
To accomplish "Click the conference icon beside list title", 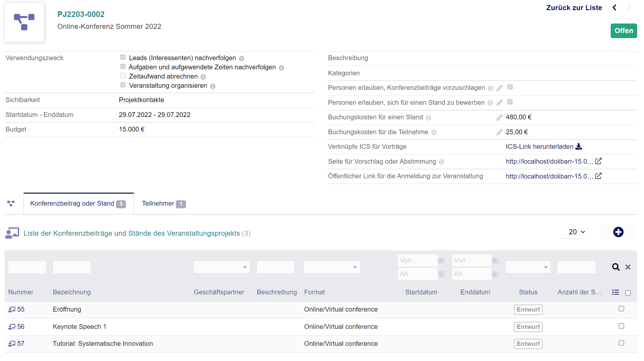I will coord(12,233).
